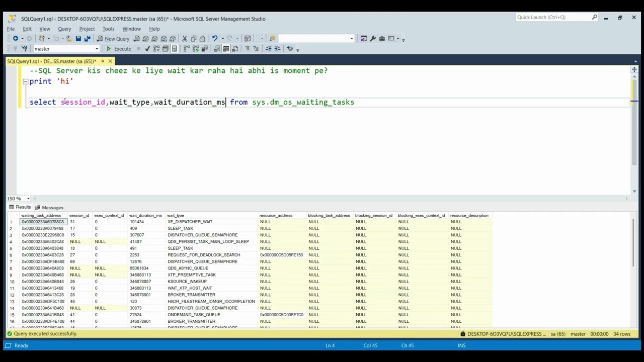644x362 pixels.
Task: Collapse the print 'hi' code outline
Action: pos(25,81)
